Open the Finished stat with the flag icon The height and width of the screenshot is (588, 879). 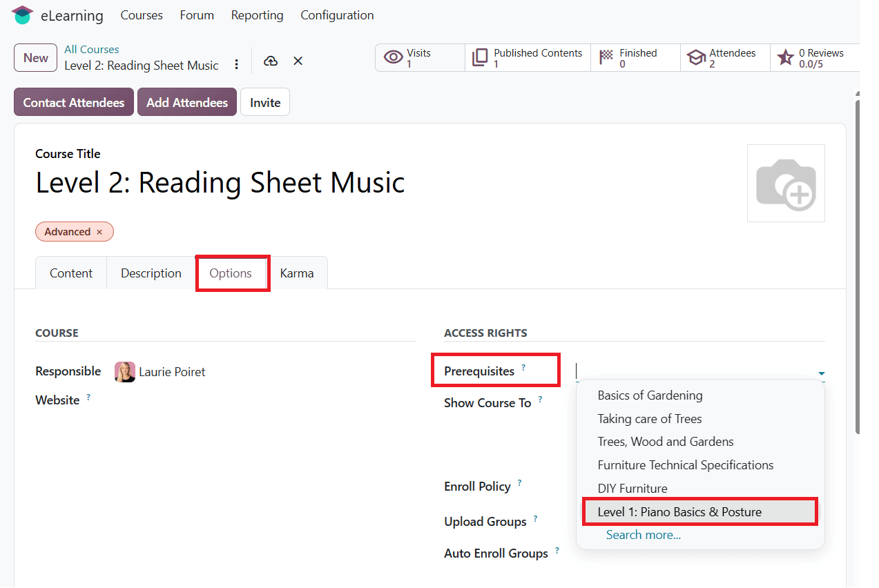tap(635, 58)
